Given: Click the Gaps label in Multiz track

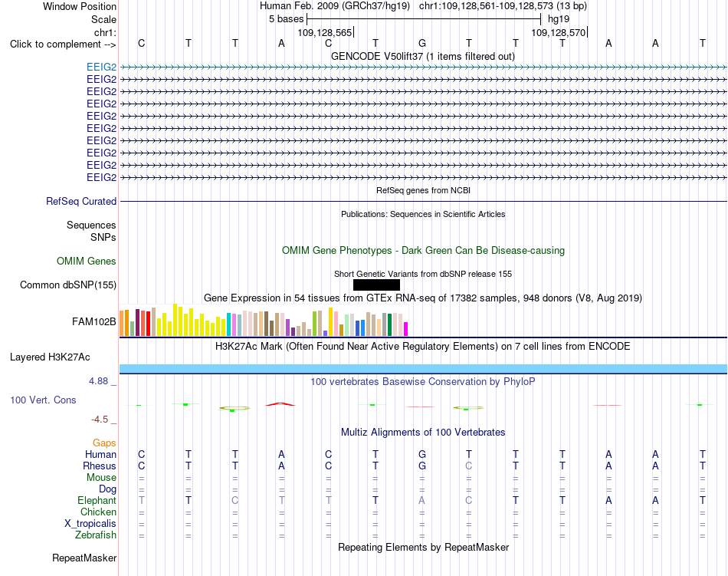Looking at the screenshot, I should 104,443.
